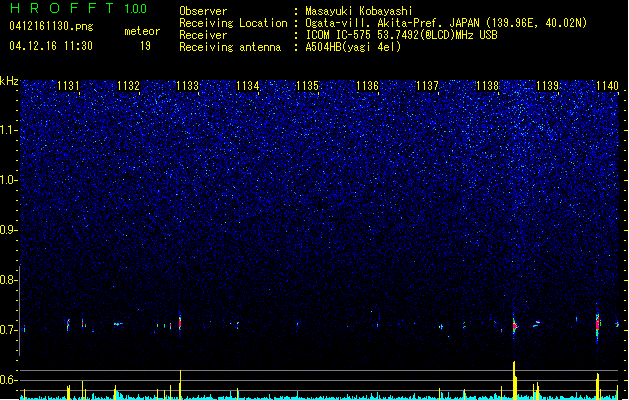Click the 'Receiving antenna' label
The height and width of the screenshot is (400, 629).
coord(230,47)
